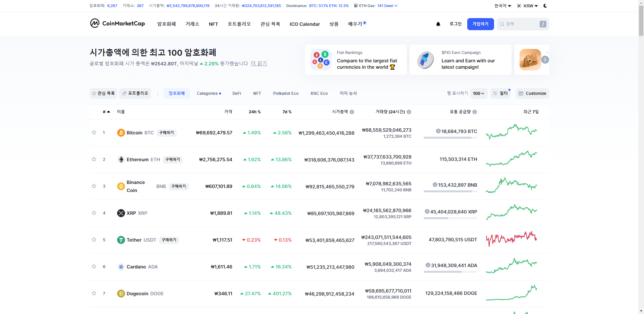Open the notifications bell

[x=438, y=24]
